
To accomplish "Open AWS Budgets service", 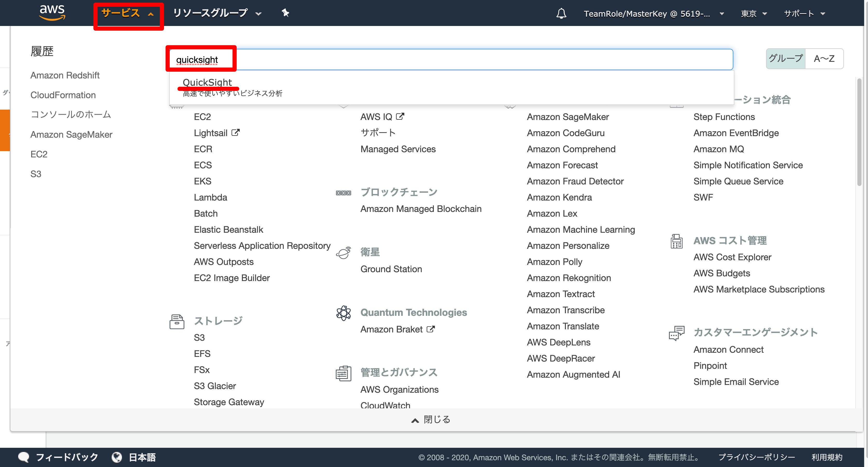I will 721,273.
